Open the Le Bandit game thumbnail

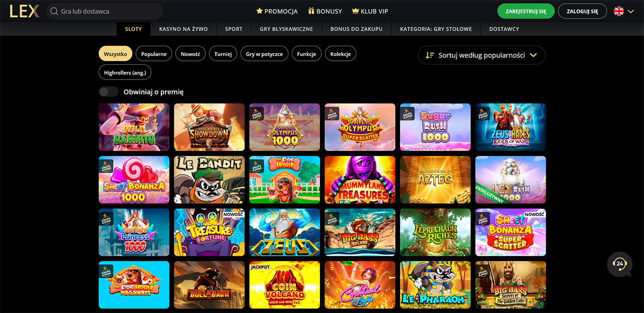pos(209,180)
